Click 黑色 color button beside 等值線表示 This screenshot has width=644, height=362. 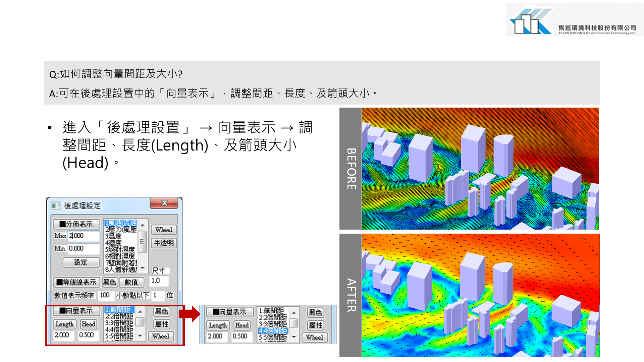point(109,282)
